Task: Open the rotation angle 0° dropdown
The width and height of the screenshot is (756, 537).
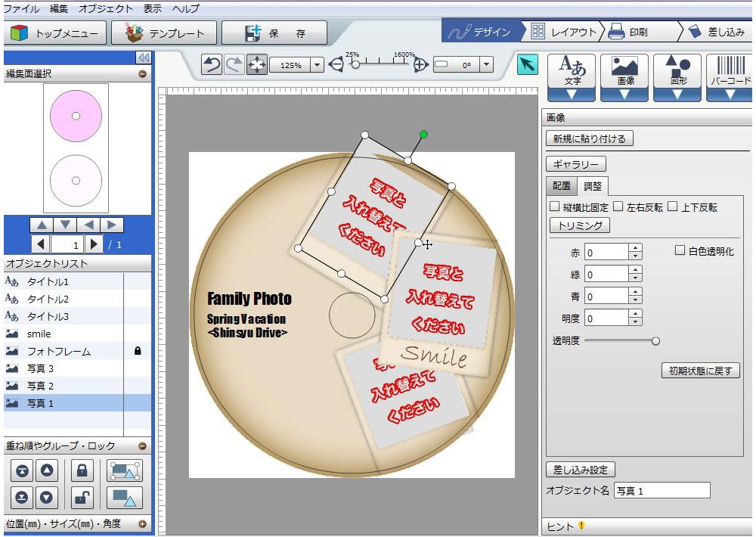Action: (486, 66)
